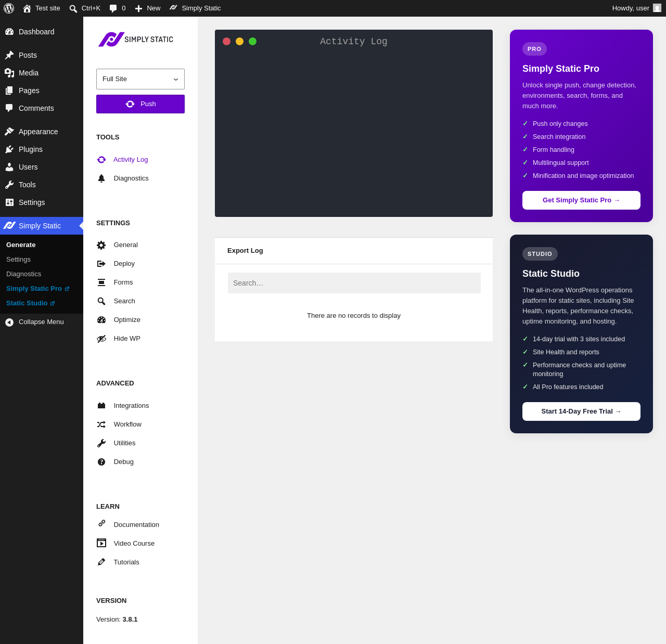Click the PRO badge on the promo card
This screenshot has width=666, height=644.
pos(534,49)
